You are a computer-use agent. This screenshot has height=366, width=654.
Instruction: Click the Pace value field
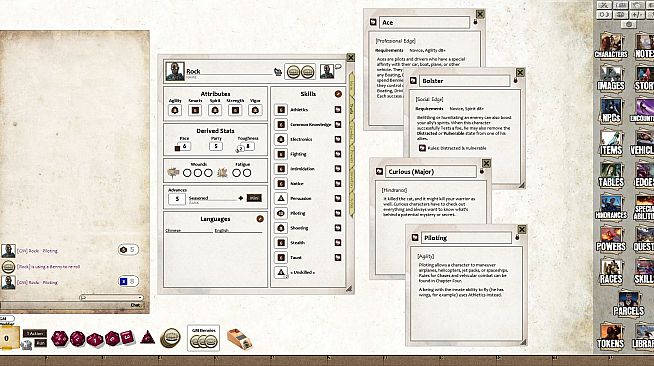coord(184,146)
